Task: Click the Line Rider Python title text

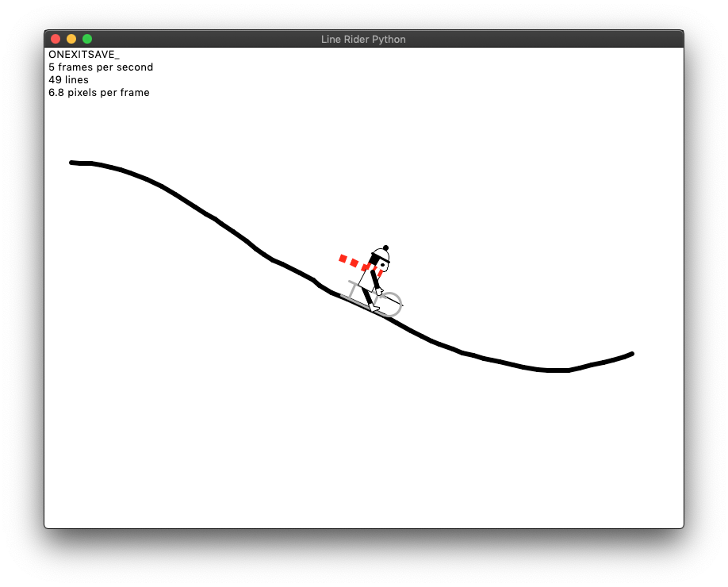Action: click(363, 40)
